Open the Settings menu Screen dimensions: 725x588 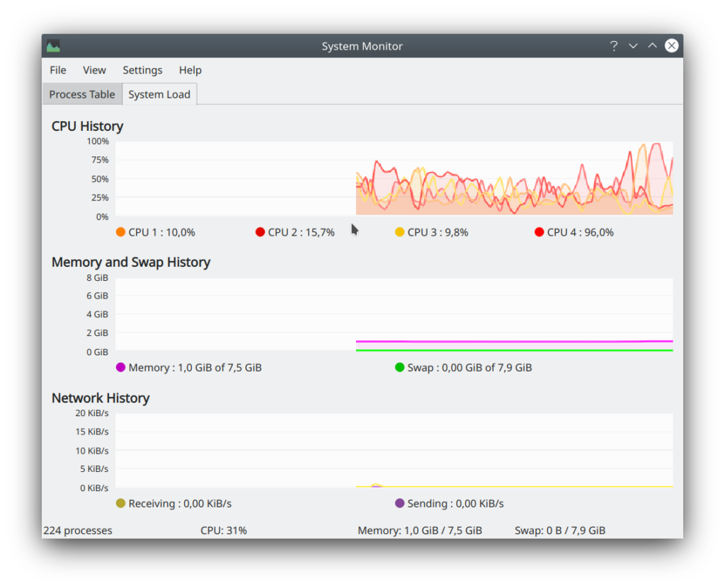coord(142,70)
